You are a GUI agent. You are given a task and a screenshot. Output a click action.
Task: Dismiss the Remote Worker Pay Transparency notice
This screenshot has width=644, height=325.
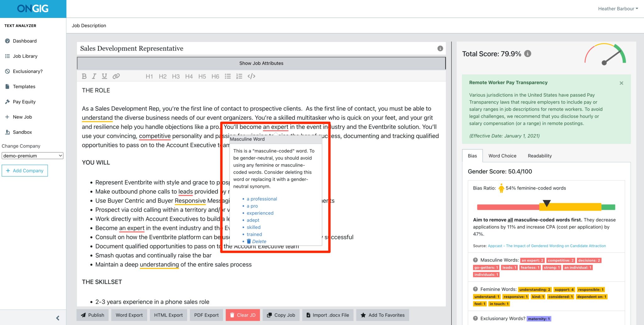coord(621,83)
